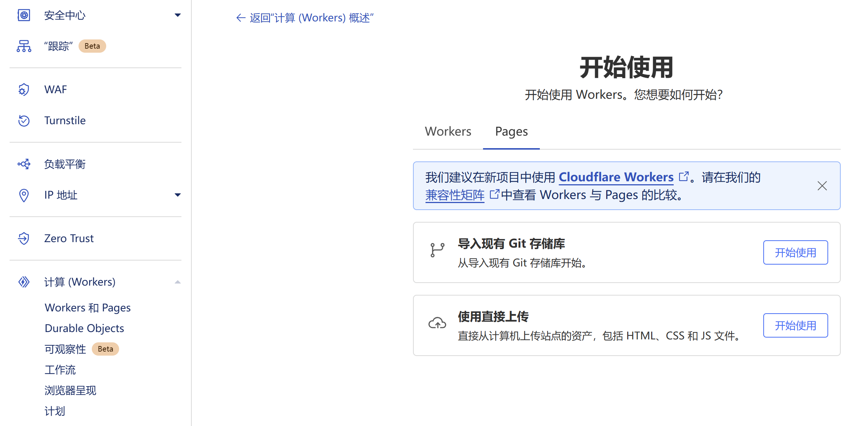Go back to 计算 (Workers) 概述

[305, 18]
